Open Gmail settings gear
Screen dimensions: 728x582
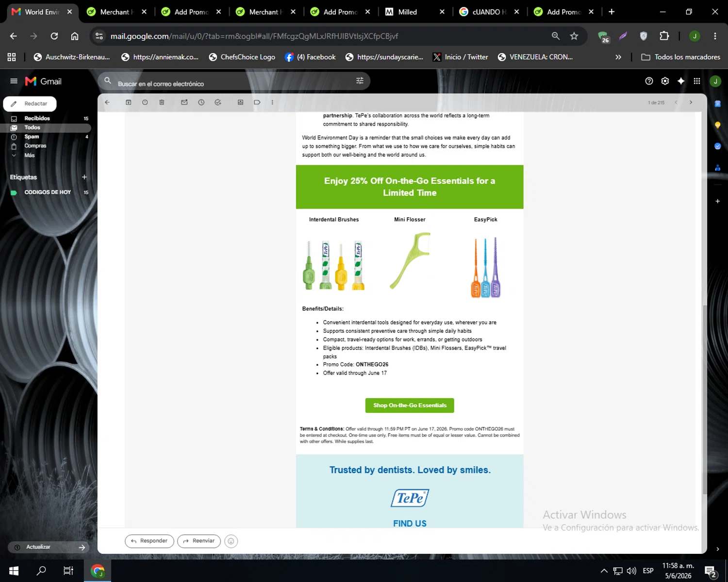(665, 81)
